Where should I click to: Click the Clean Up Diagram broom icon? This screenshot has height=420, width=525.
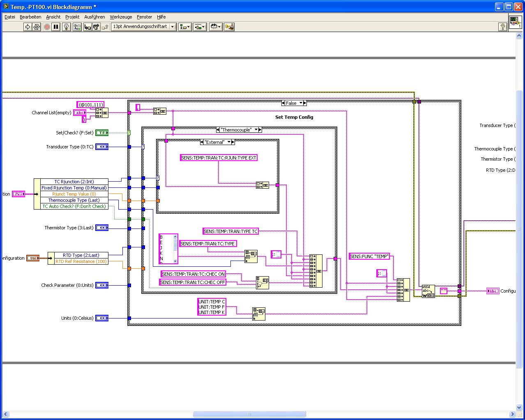(229, 27)
